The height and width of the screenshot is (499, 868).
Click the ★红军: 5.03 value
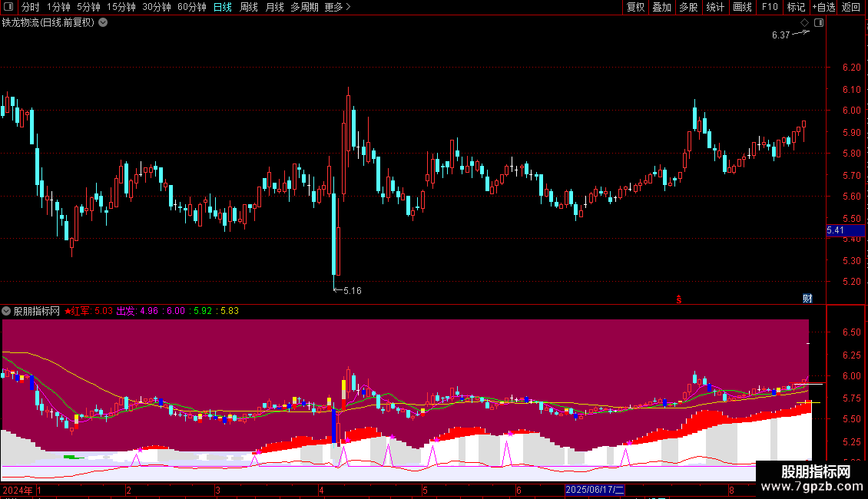point(88,312)
